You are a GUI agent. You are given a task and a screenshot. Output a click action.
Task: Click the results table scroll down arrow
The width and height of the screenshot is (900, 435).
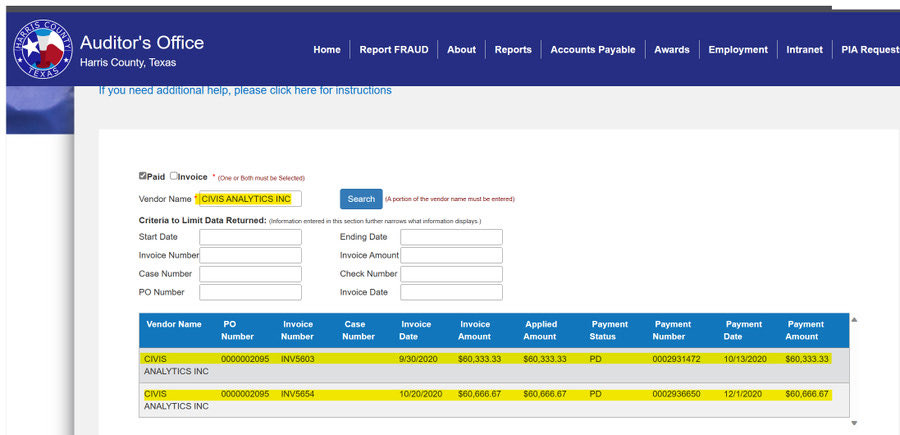click(x=854, y=423)
